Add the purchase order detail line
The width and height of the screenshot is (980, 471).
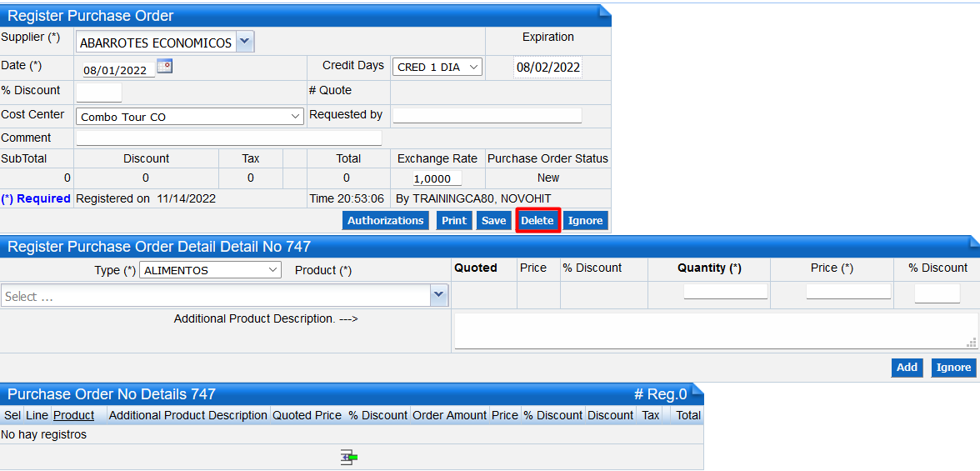pyautogui.click(x=907, y=368)
